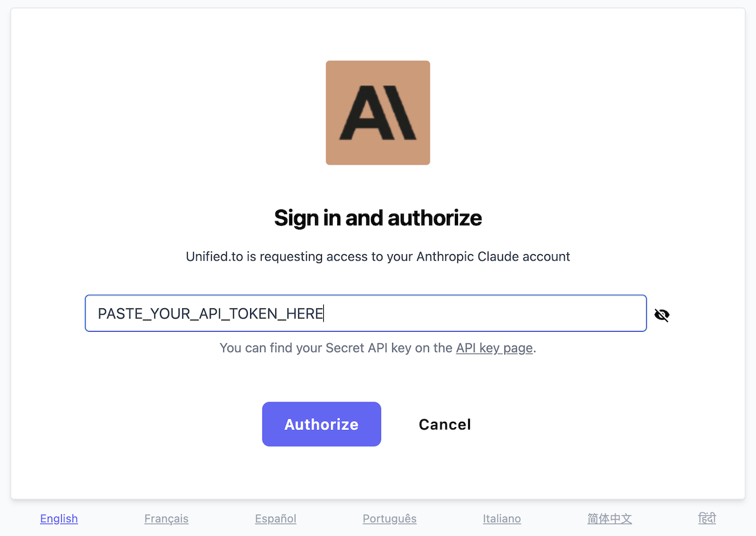Reveal the secret key using the crossed-eye icon
756x536 pixels.
(x=661, y=313)
